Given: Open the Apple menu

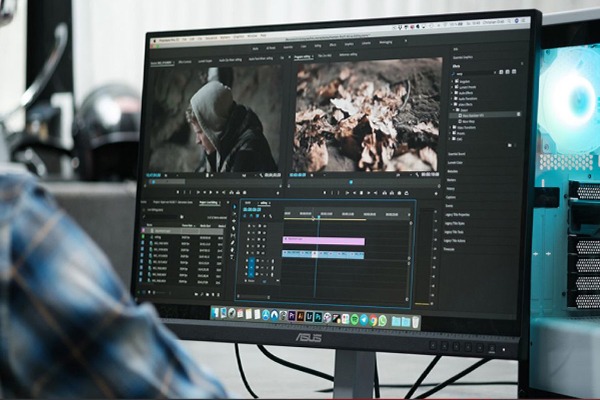Looking at the screenshot, I should (155, 41).
